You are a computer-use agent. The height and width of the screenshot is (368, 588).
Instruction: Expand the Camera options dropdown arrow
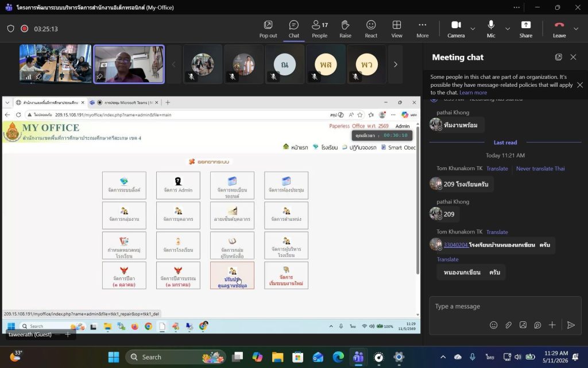(473, 29)
